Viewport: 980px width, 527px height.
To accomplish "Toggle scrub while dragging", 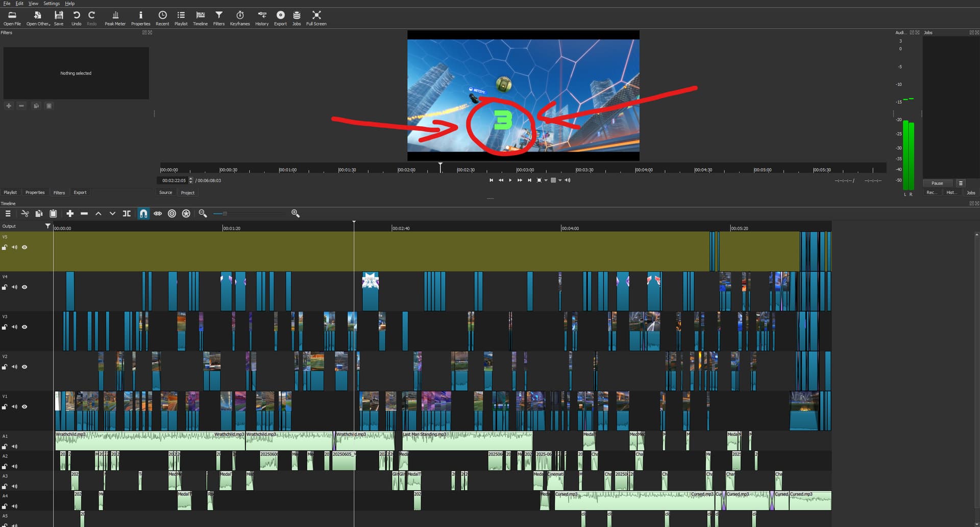I will click(158, 213).
